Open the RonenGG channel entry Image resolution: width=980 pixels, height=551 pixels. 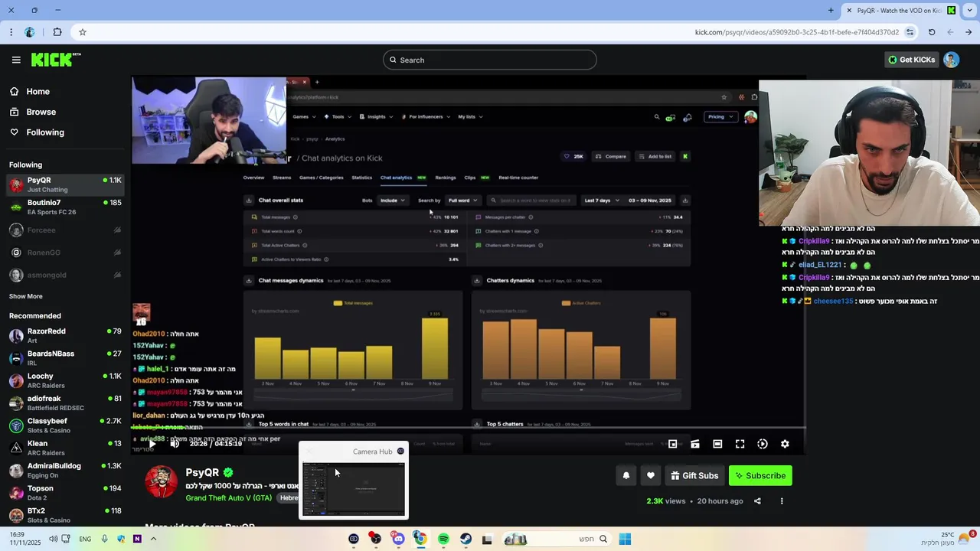coord(65,253)
